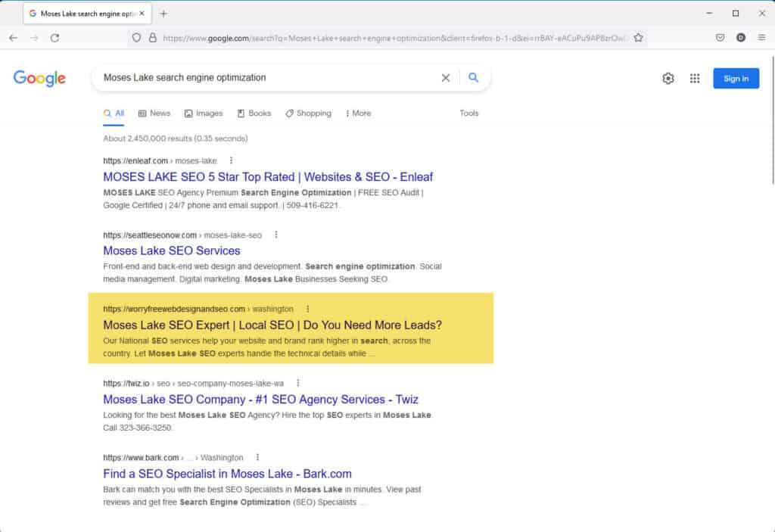Image resolution: width=775 pixels, height=532 pixels.
Task: Open Moses Lake SEO Expert result
Action: click(272, 325)
